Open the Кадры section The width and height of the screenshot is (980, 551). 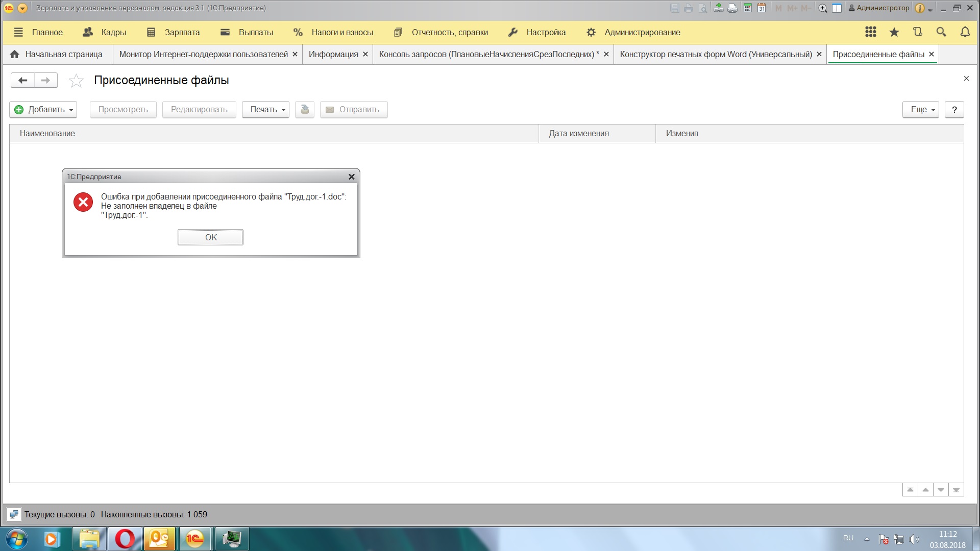pos(105,32)
